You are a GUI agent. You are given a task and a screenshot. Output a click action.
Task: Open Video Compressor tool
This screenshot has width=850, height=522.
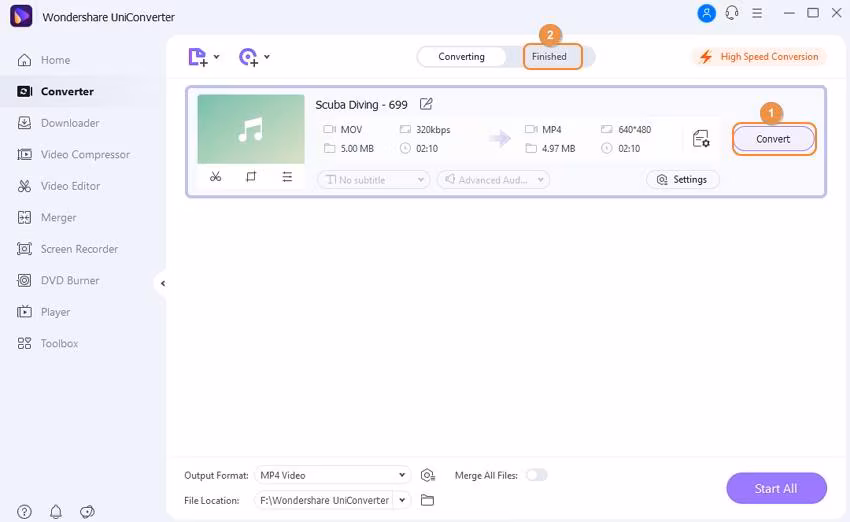coord(73,154)
